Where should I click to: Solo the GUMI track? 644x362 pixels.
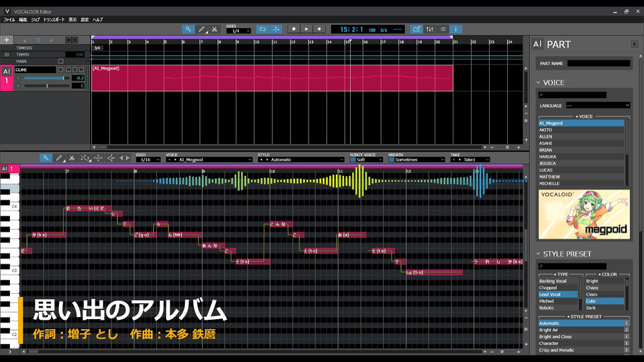click(x=74, y=70)
